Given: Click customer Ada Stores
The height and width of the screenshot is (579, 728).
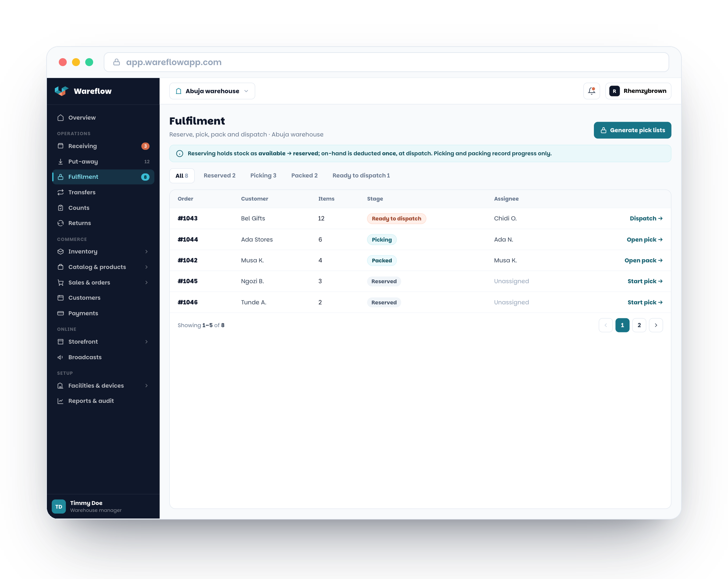Looking at the screenshot, I should click(x=257, y=240).
